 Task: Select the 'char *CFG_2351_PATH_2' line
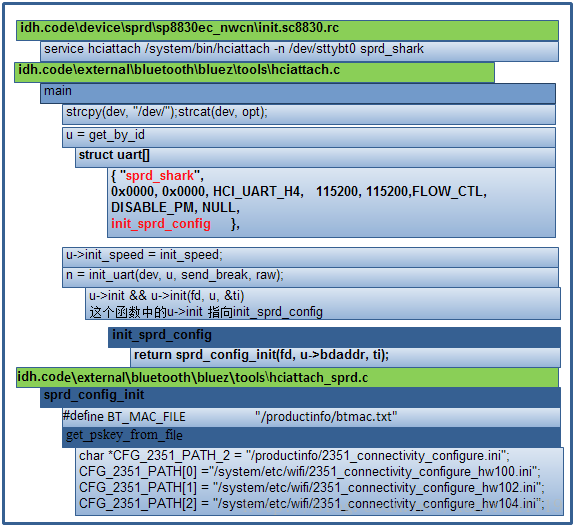(x=294, y=456)
